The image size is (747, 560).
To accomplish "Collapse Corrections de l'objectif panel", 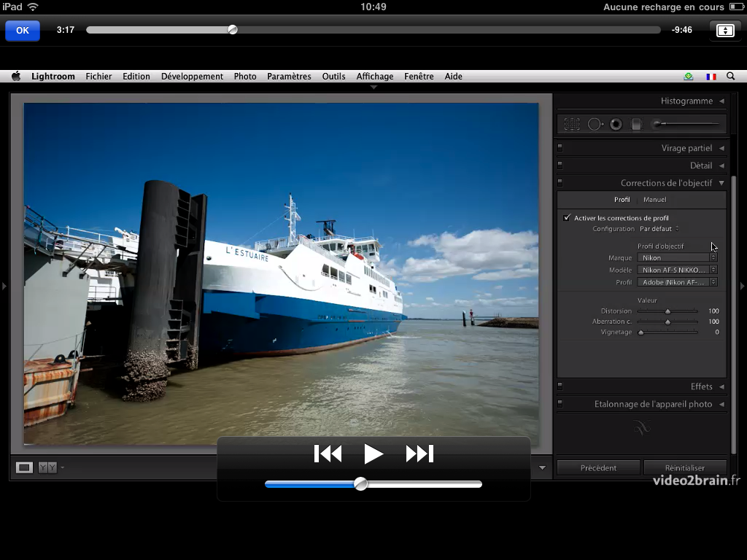I will click(x=721, y=183).
